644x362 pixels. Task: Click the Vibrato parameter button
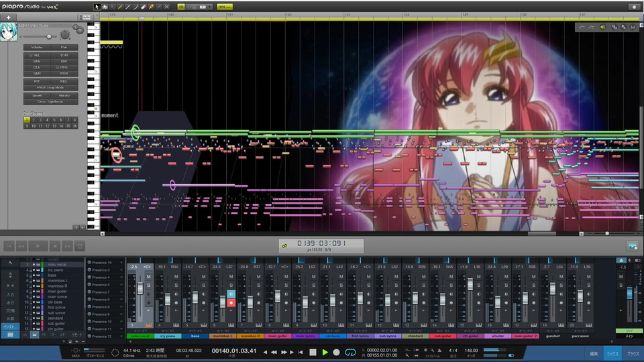[64, 95]
